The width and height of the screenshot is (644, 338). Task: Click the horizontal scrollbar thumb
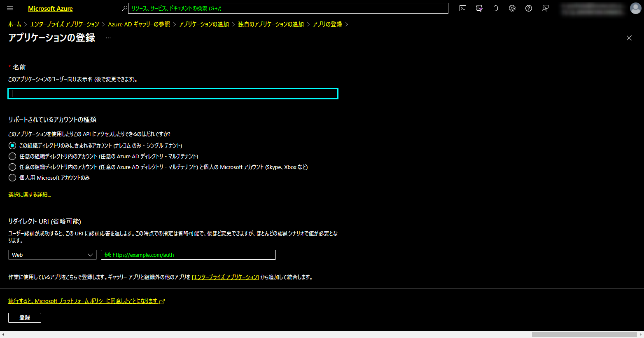584,335
